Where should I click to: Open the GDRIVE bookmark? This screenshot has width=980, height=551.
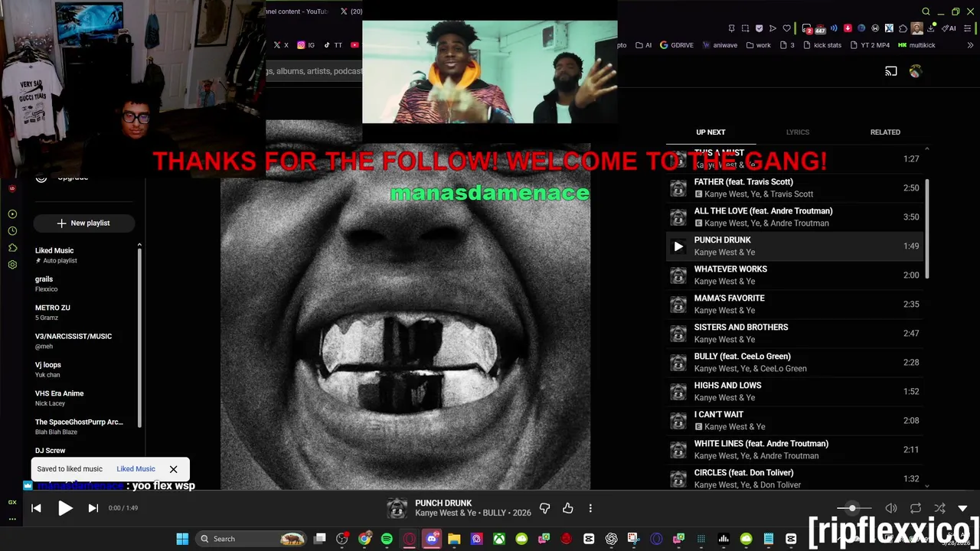click(676, 45)
